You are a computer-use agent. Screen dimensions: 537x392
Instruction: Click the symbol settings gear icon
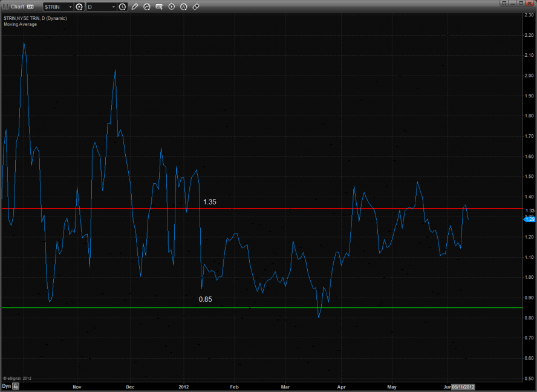pyautogui.click(x=79, y=7)
